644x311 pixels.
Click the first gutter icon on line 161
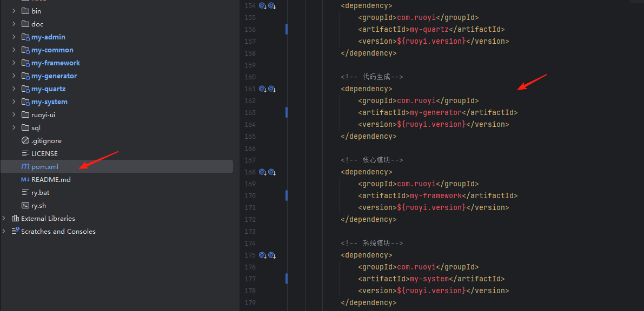pyautogui.click(x=262, y=89)
